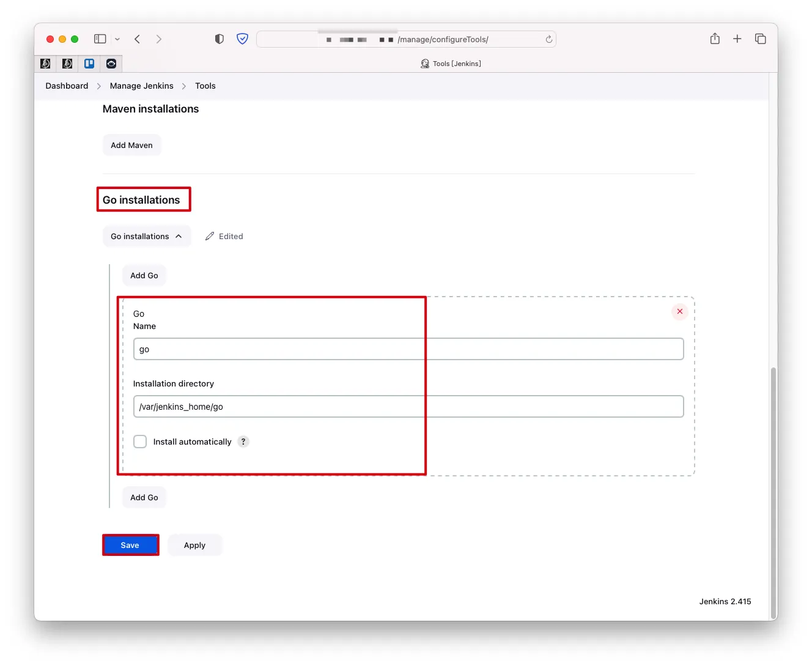Open the sidebar options dropdown arrow
Viewport: 812px width, 666px height.
117,39
